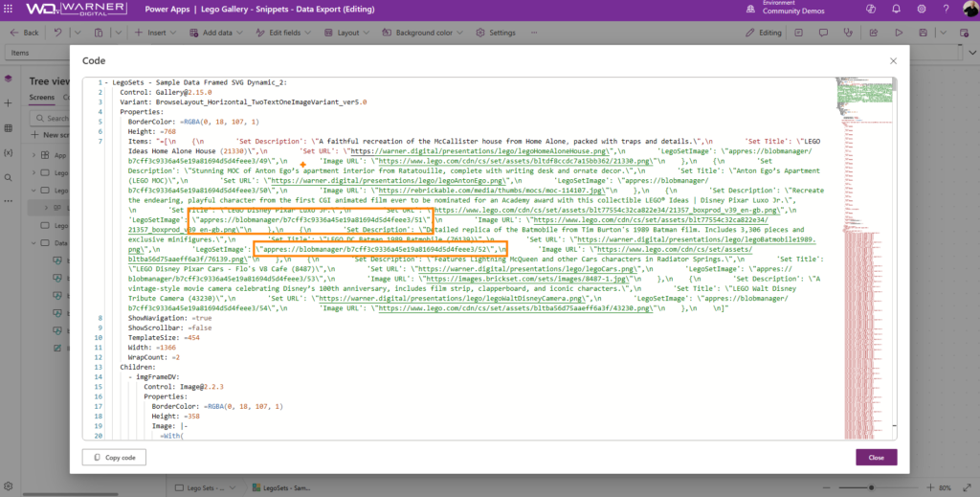Open the legoAntonEgo.png URL in code
The height and width of the screenshot is (497, 980).
388,181
